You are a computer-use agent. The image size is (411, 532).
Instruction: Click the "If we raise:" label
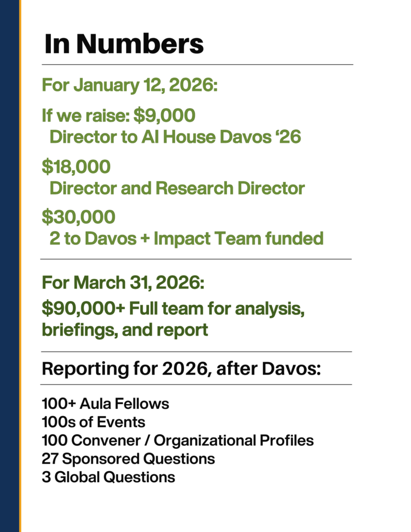pyautogui.click(x=86, y=115)
